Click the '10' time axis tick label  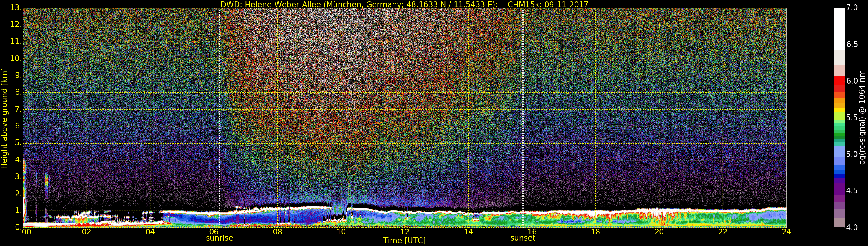tap(341, 232)
